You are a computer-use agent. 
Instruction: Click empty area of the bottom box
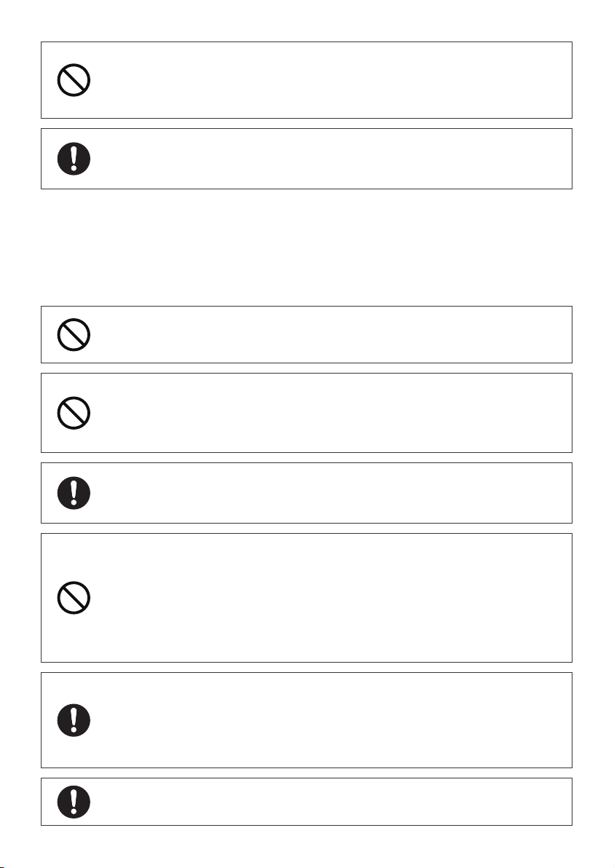tap(332, 802)
